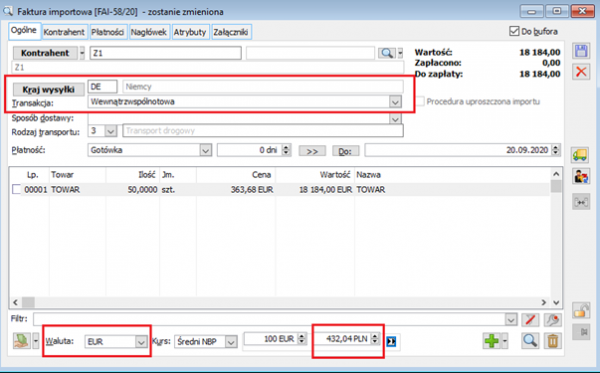The height and width of the screenshot is (373, 600).
Task: Switch to the Atrybuty tab
Action: click(190, 32)
